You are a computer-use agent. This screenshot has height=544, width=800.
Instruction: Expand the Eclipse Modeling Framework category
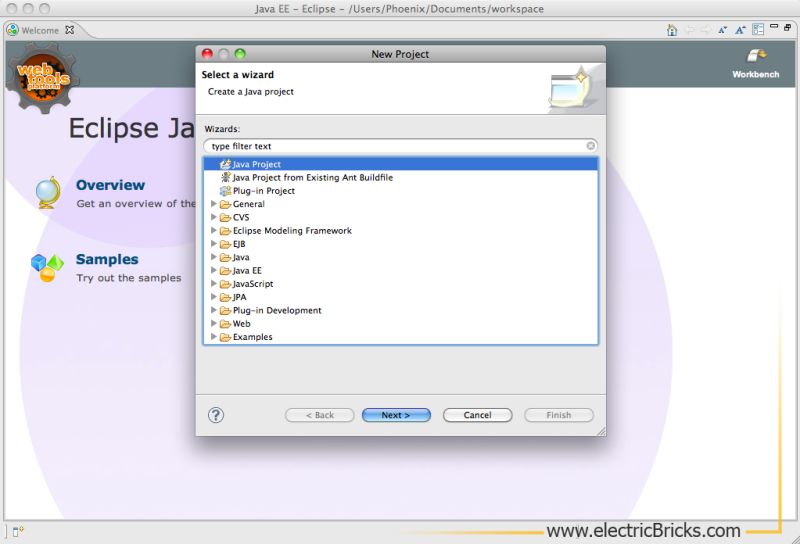tap(214, 230)
